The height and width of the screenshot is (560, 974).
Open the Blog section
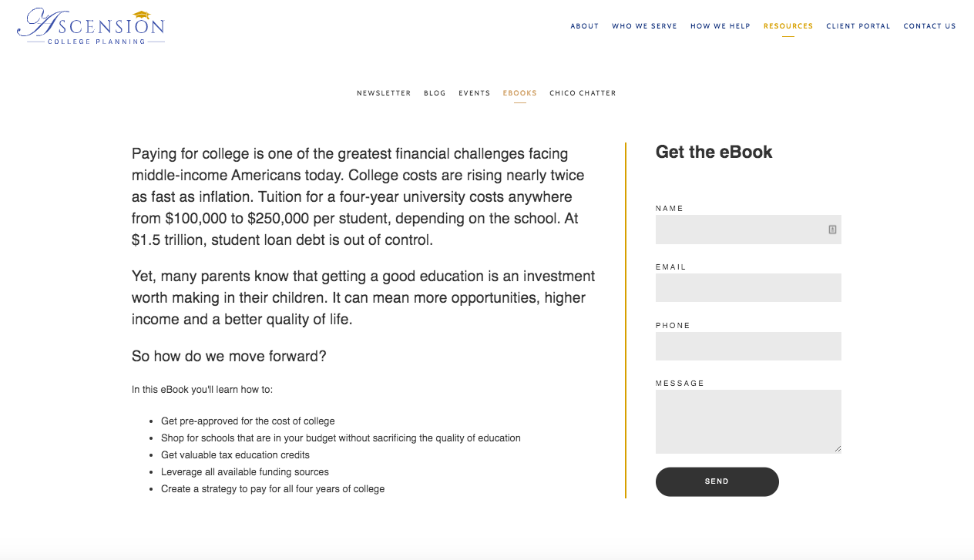click(435, 93)
